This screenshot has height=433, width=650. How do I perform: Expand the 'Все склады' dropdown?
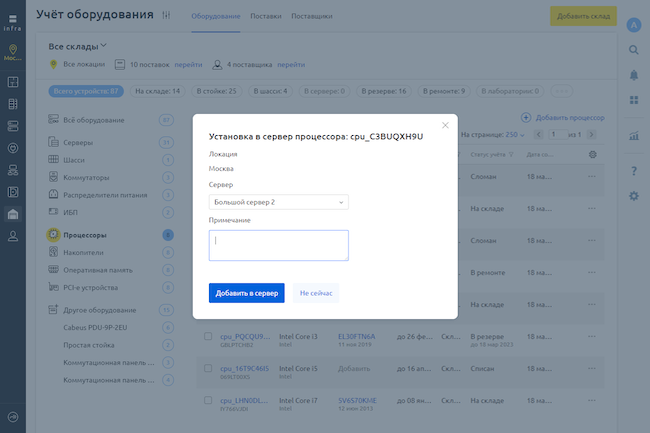pyautogui.click(x=78, y=46)
